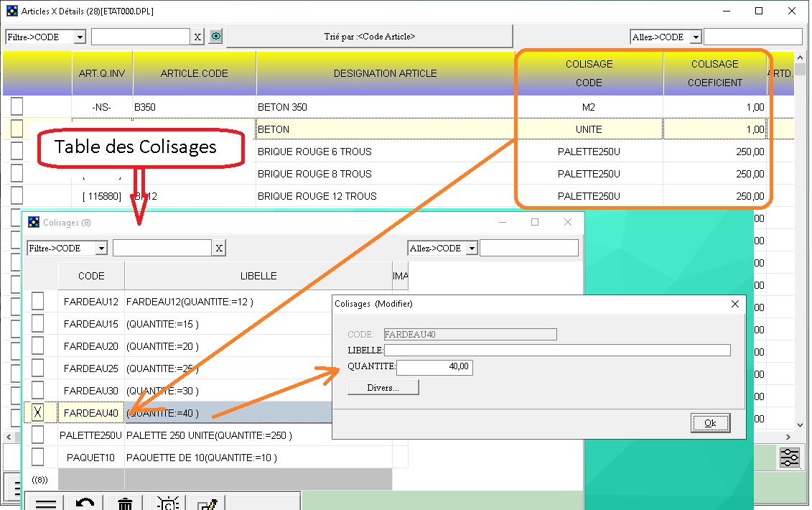
Task: Click the LIBELLE column header in Colisages
Action: click(x=258, y=276)
